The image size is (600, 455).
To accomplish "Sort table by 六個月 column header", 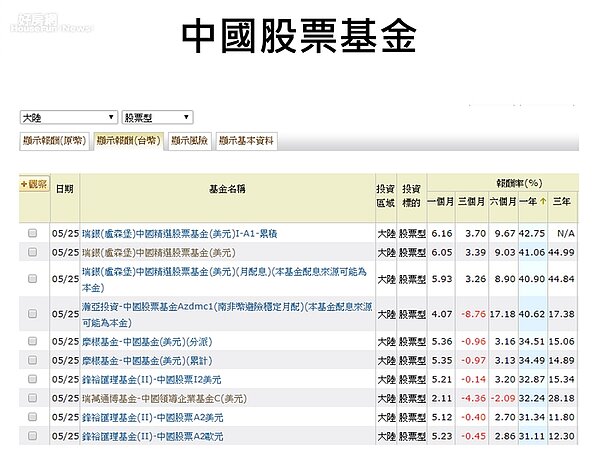I will pos(503,201).
